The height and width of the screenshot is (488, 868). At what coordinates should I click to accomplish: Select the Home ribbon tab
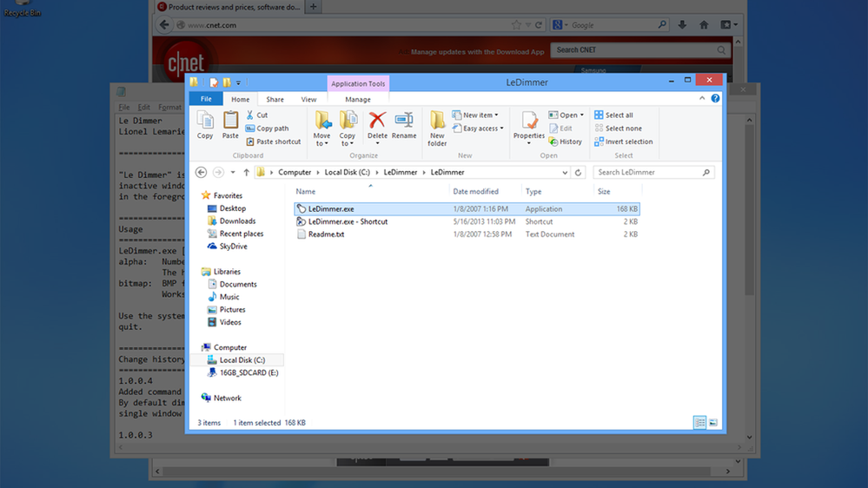coord(241,99)
